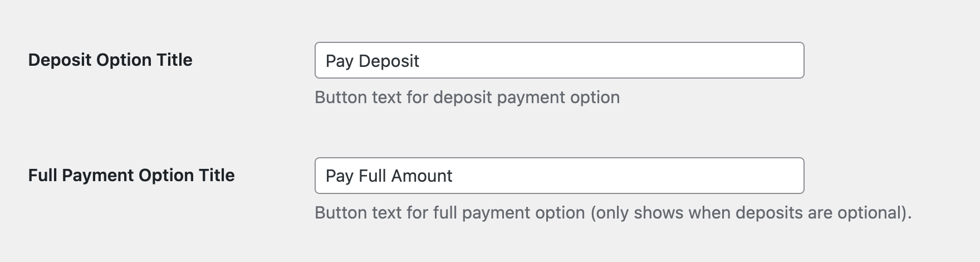980x262 pixels.
Task: Place cursor in the Pay Full Amount textbox
Action: tap(559, 176)
